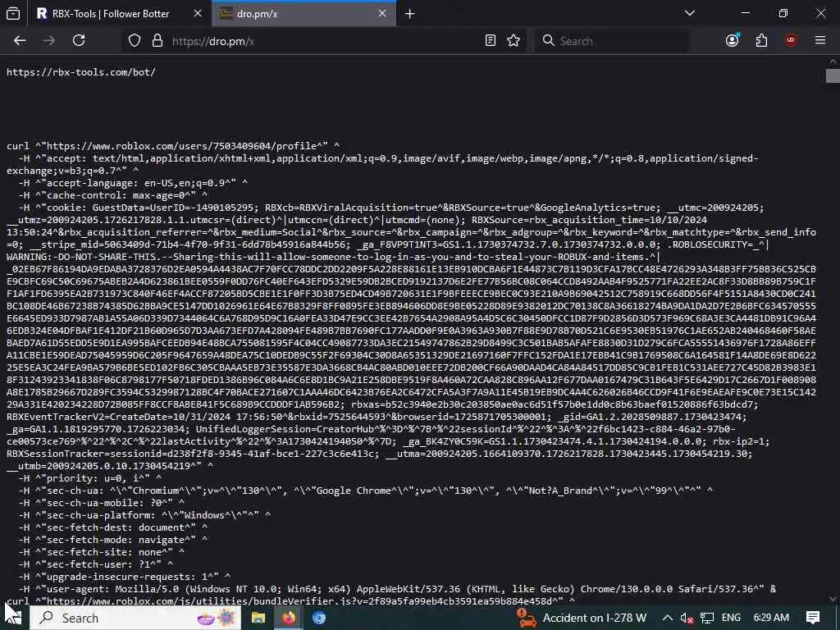840x630 pixels.
Task: Click the muted volume tray icon
Action: click(x=687, y=619)
